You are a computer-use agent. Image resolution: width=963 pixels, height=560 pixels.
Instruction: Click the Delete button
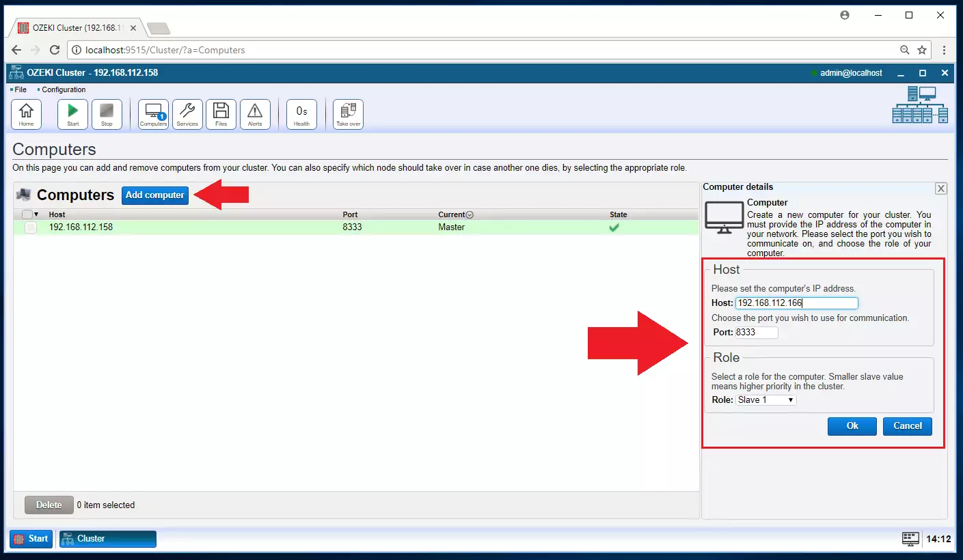click(x=49, y=505)
